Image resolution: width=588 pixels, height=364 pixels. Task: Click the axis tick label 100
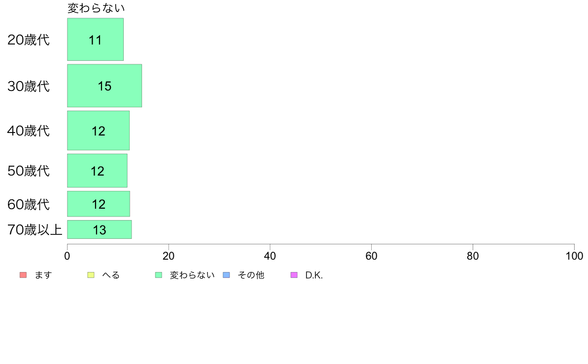point(574,256)
